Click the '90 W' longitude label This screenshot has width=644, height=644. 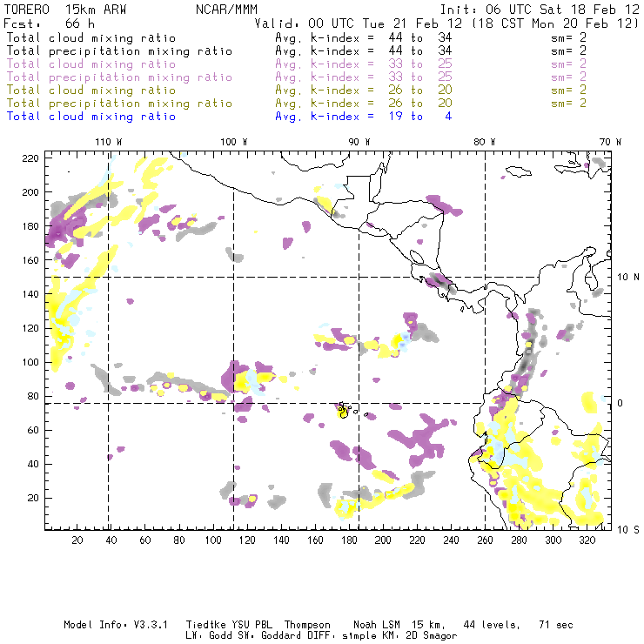pos(359,142)
